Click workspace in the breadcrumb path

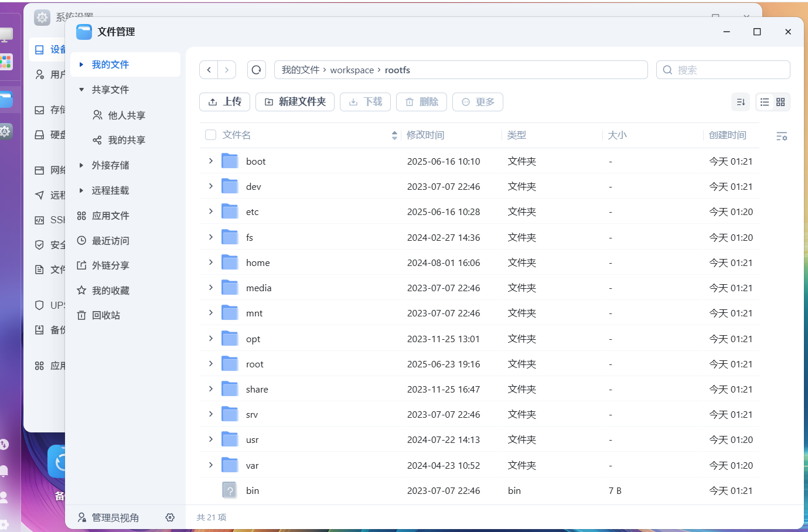(352, 70)
